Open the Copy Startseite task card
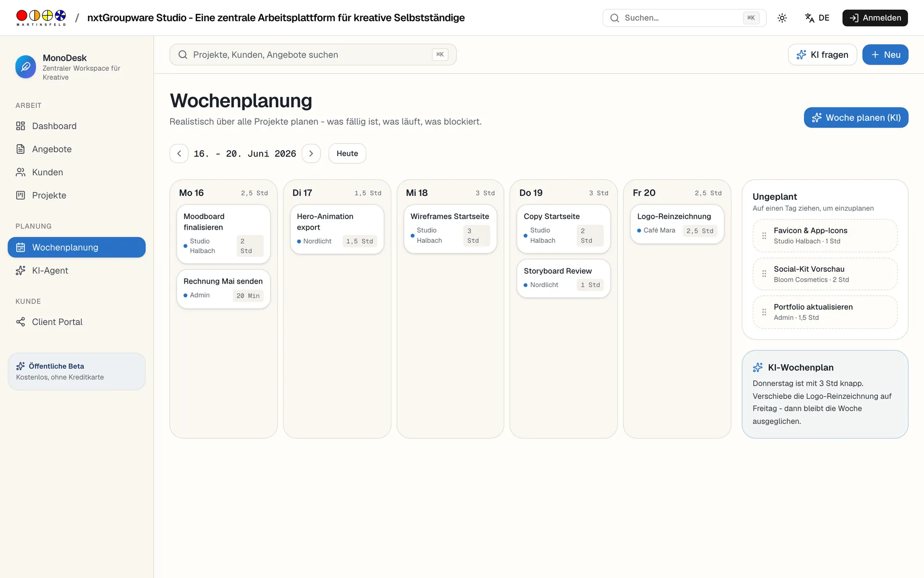Viewport: 924px width, 578px height. [564, 229]
